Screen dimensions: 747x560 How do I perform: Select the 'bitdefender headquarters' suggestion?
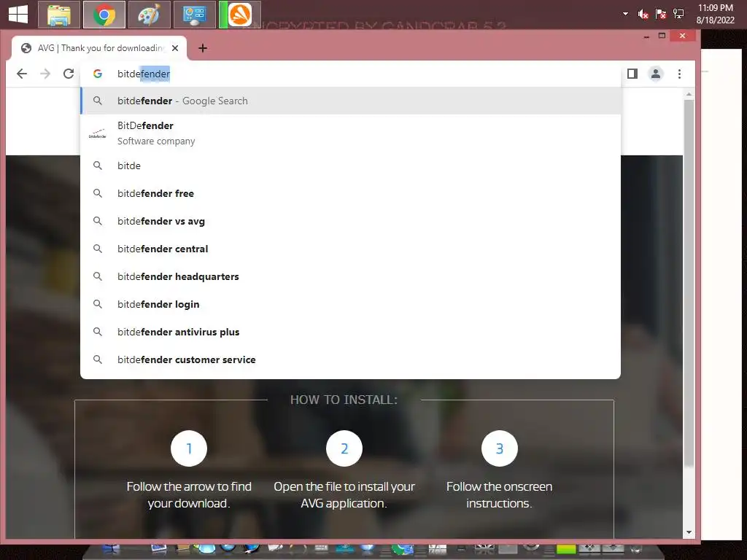351,276
